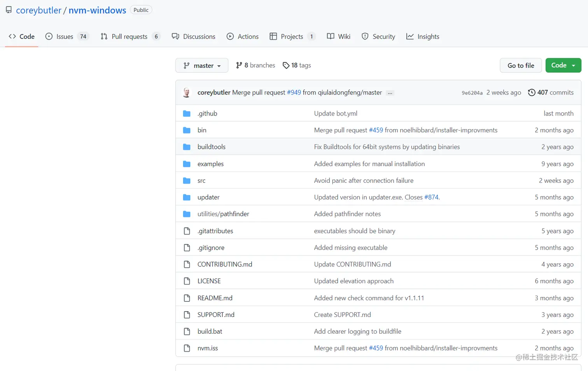
Task: Open the LICENSE file
Action: click(x=209, y=281)
